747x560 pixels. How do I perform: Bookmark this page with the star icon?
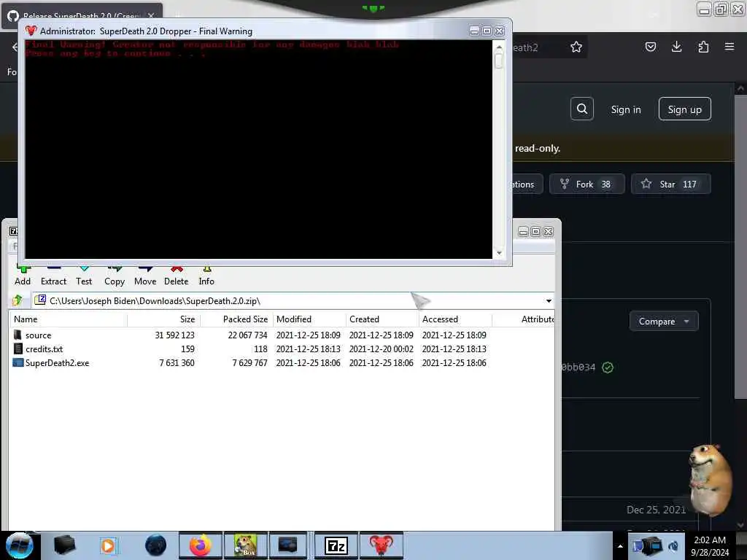tap(576, 47)
